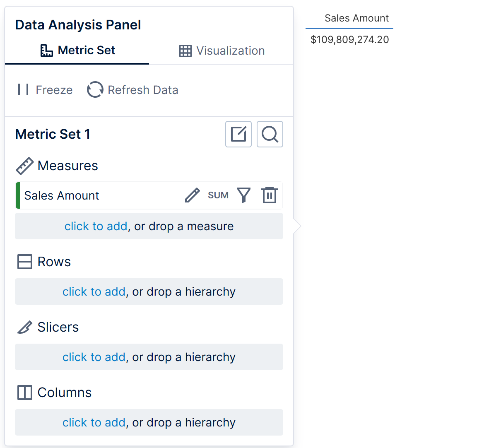Select the Sales Amount measure row

point(149,195)
